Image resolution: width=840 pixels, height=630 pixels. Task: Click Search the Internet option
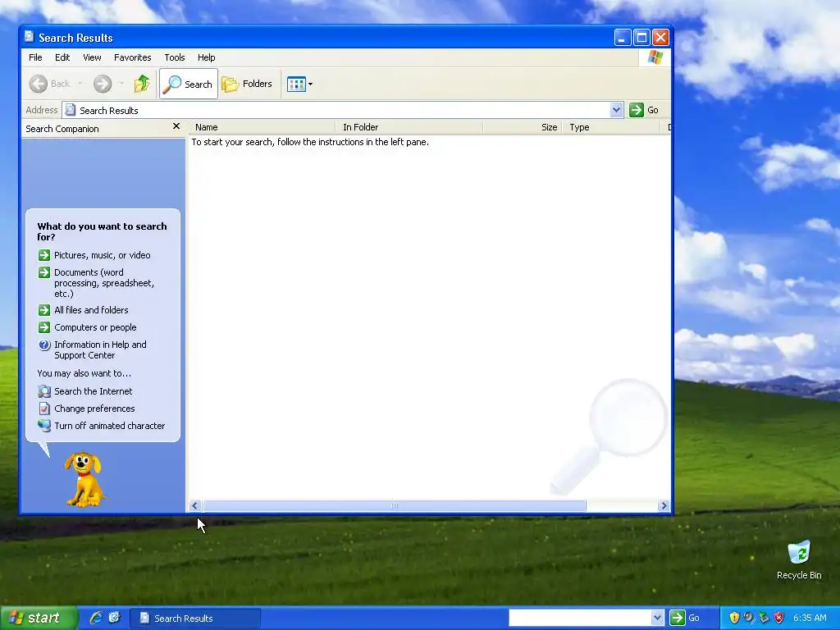(x=94, y=391)
